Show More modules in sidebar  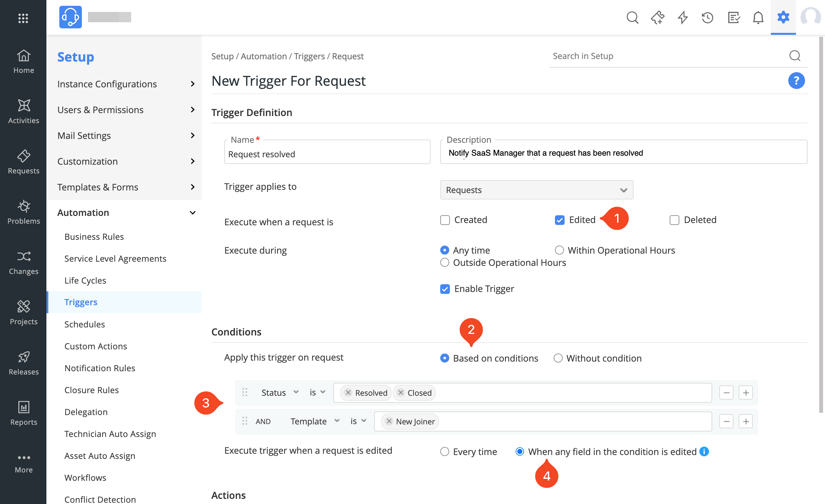[x=24, y=463]
